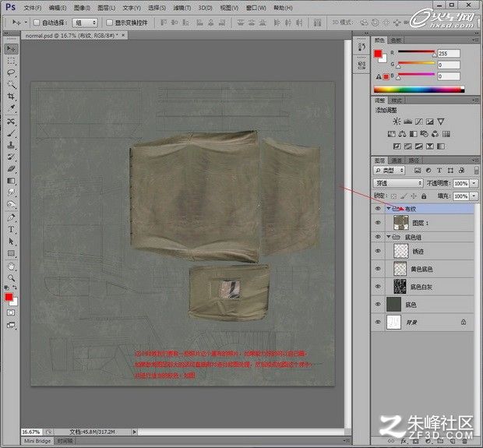
Task: Open the collapsed History panel icon
Action: pos(362,48)
